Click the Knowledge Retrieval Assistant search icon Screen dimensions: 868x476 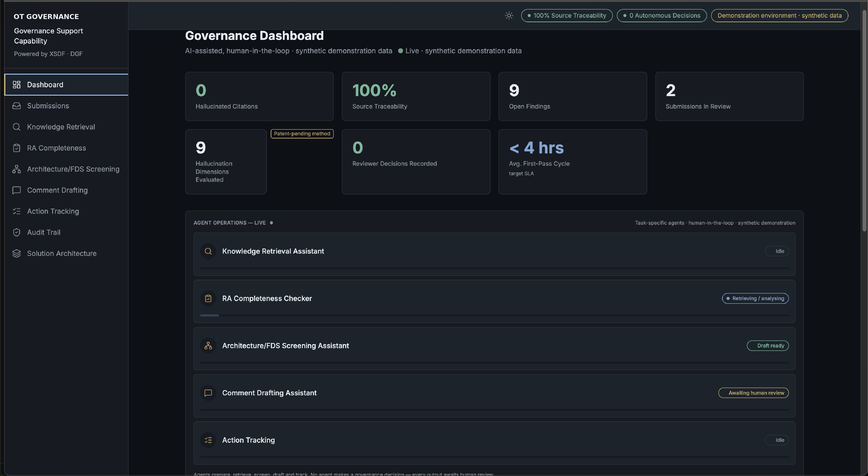click(208, 251)
